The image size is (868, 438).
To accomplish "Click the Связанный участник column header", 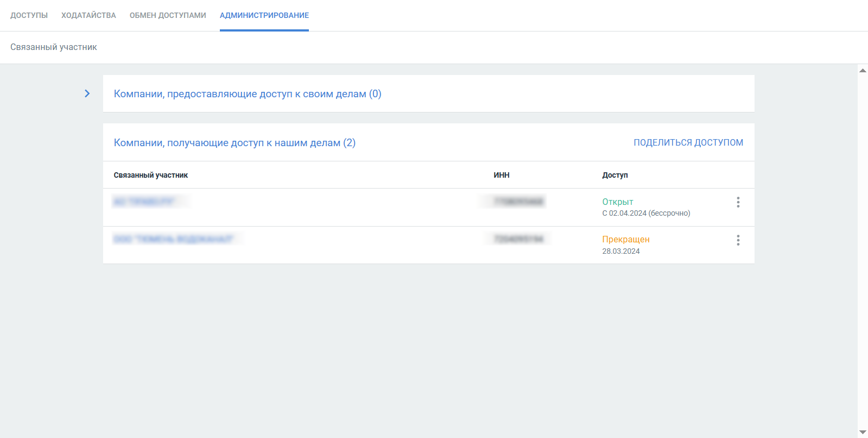I will point(151,175).
